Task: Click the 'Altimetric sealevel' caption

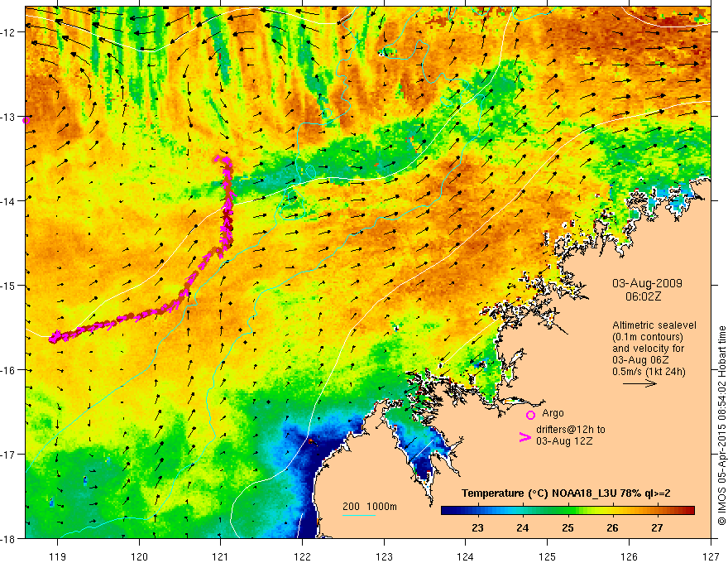Action: (654, 325)
